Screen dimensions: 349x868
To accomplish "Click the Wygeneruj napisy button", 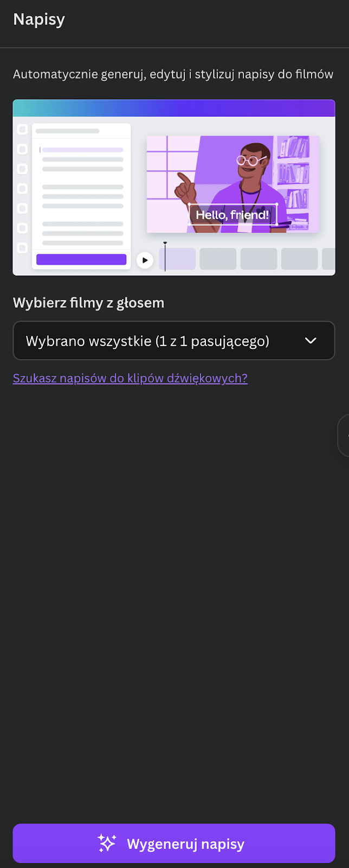I will pyautogui.click(x=174, y=843).
